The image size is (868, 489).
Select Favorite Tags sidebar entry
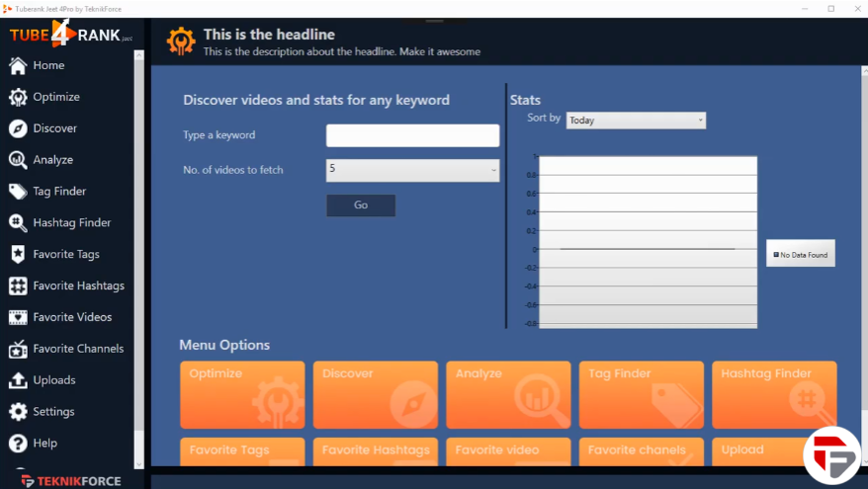point(66,255)
